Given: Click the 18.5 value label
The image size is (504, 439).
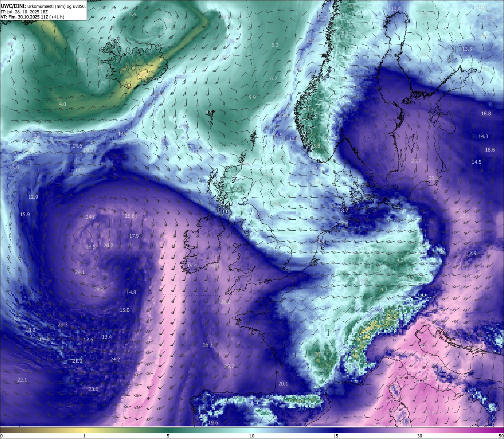Looking at the screenshot, I should point(91,246).
